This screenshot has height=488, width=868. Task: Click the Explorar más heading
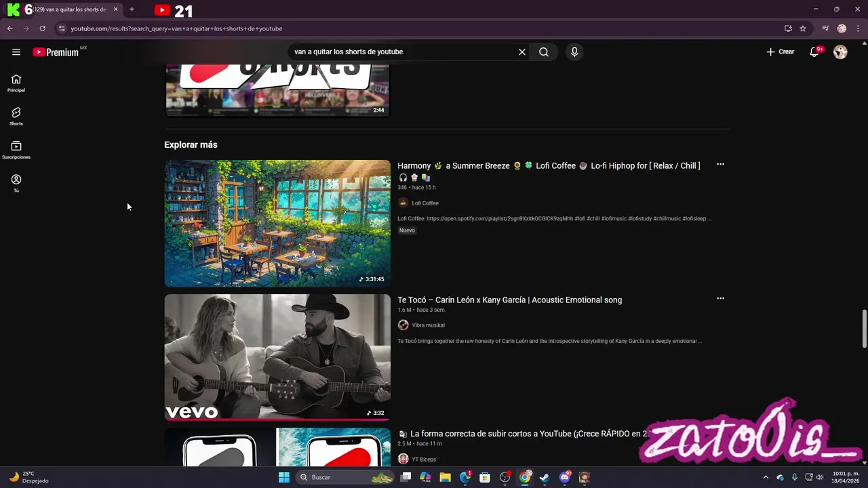(191, 144)
